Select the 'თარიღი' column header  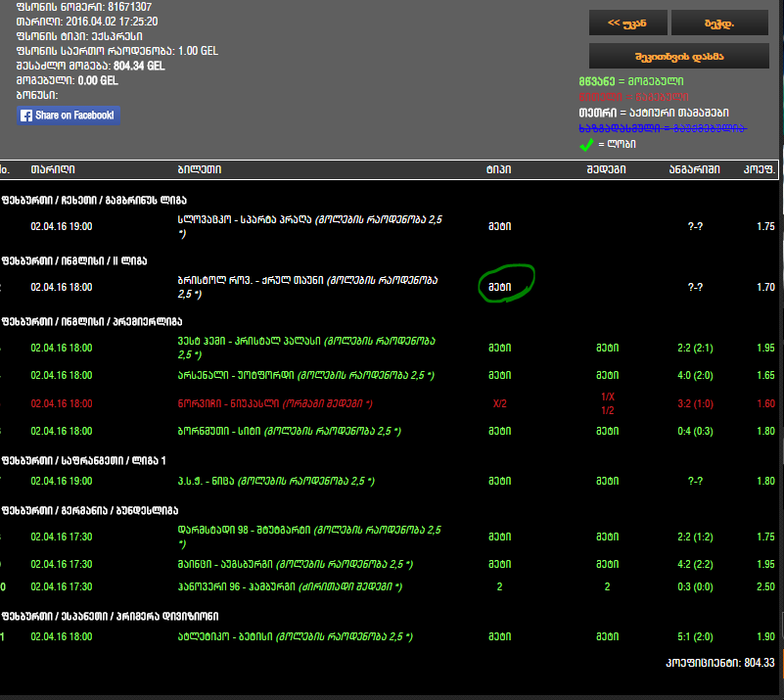tap(48, 170)
